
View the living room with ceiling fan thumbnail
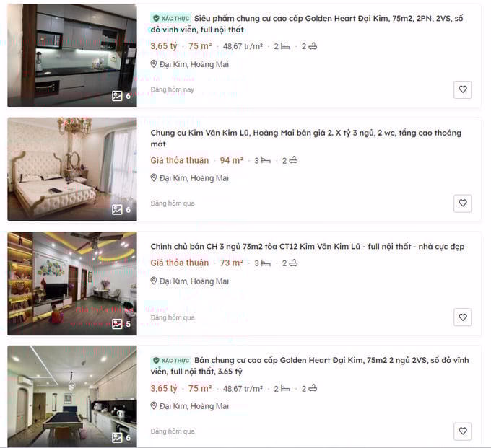coord(72,284)
